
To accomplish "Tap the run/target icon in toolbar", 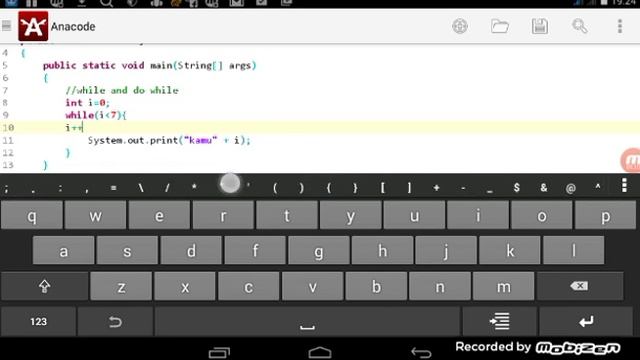I will click(x=460, y=27).
